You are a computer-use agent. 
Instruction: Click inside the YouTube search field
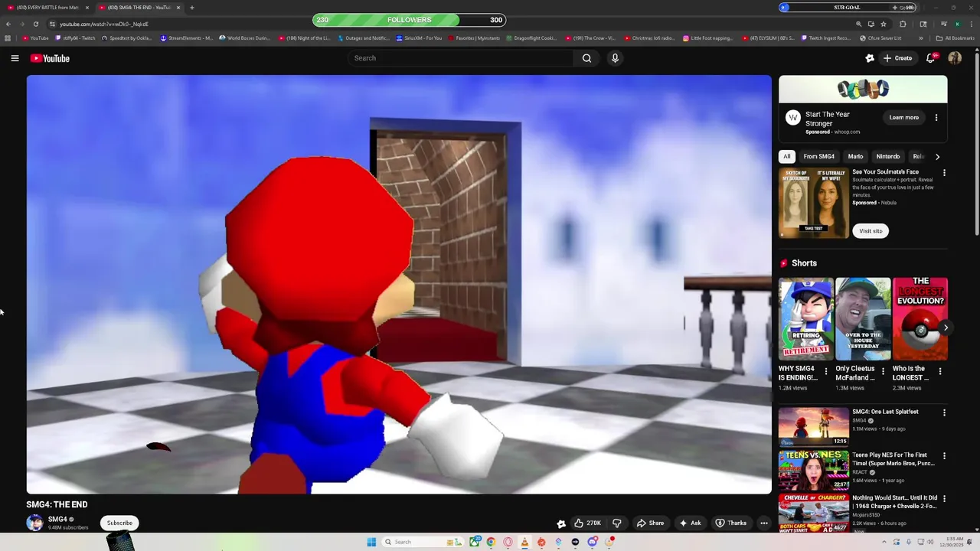click(x=459, y=58)
